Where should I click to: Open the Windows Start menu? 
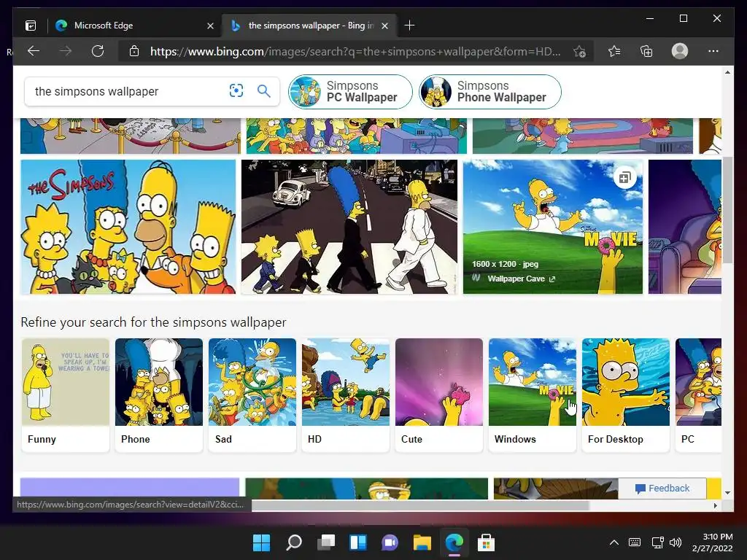tap(261, 542)
